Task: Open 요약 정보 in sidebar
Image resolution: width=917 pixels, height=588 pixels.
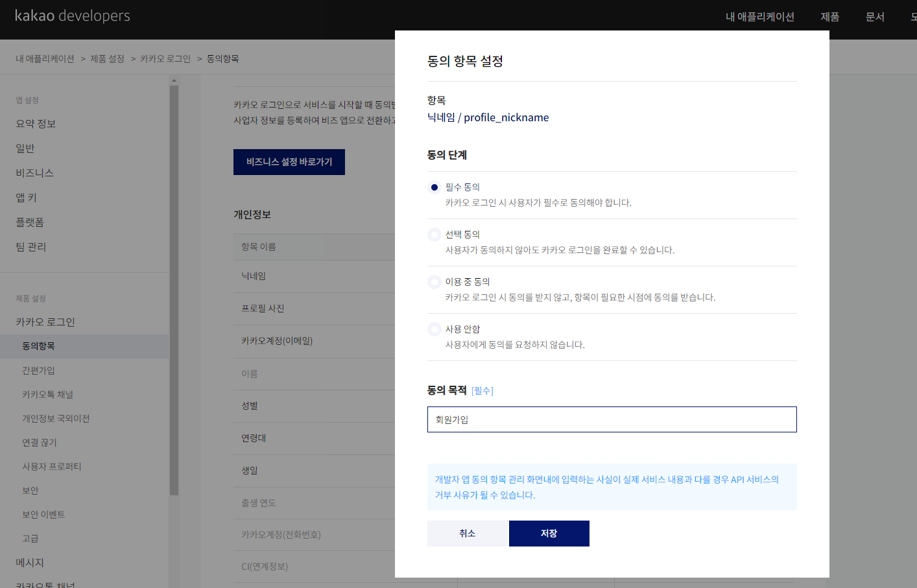Action: [x=36, y=124]
